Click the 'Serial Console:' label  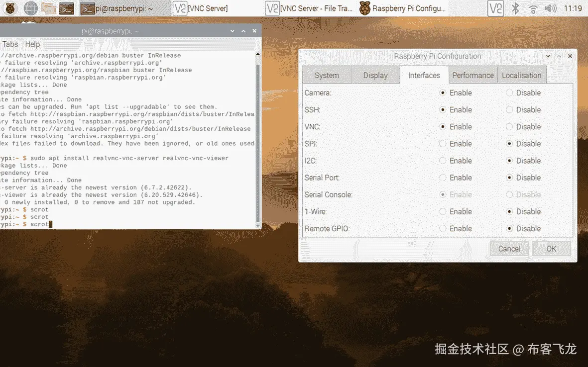pos(329,195)
